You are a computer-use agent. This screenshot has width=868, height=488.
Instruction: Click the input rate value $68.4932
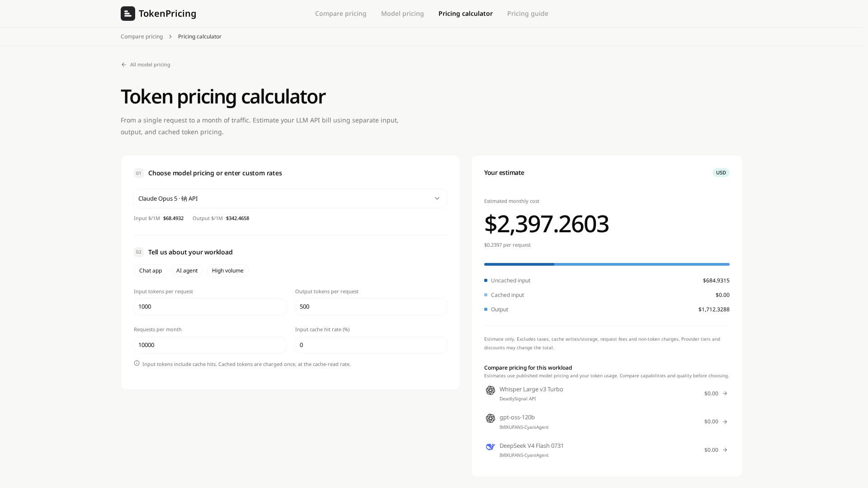click(x=173, y=218)
